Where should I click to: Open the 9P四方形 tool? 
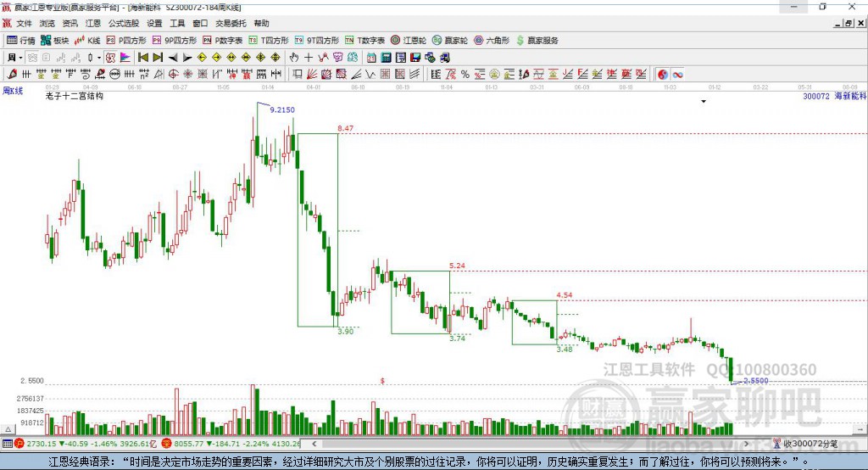[175, 41]
